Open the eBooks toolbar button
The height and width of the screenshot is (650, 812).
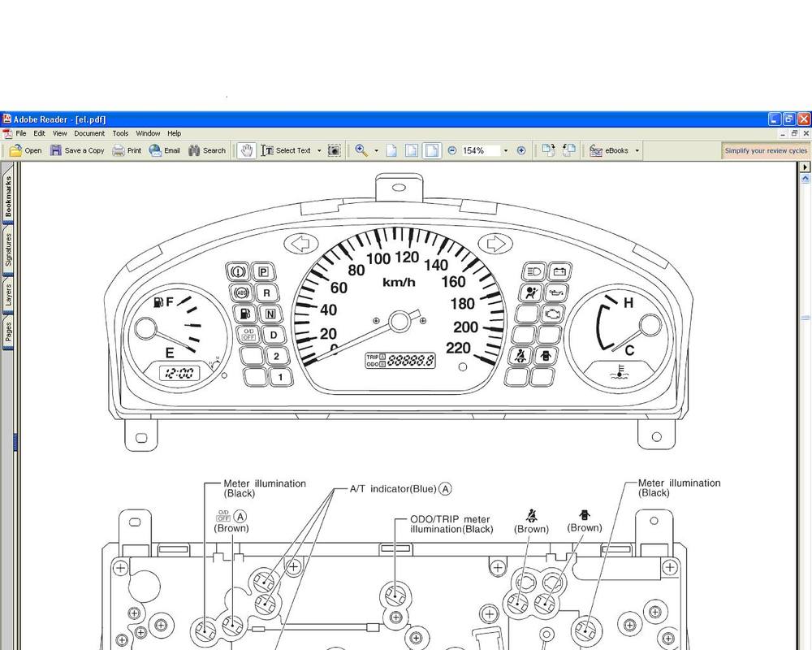pyautogui.click(x=610, y=150)
